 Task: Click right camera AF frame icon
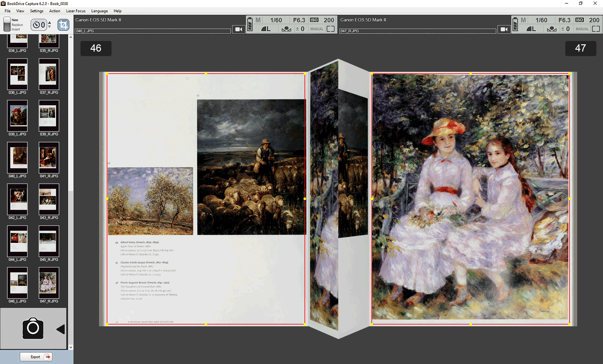[596, 29]
